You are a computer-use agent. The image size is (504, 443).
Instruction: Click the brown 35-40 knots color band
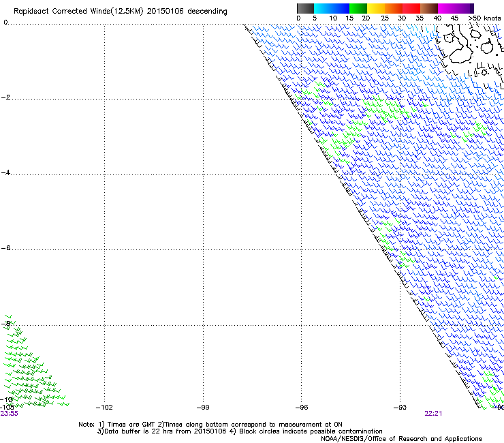tap(429, 8)
